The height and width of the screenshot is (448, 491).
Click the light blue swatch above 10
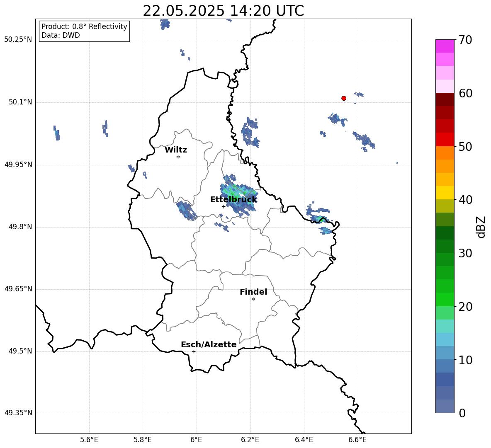coord(445,353)
